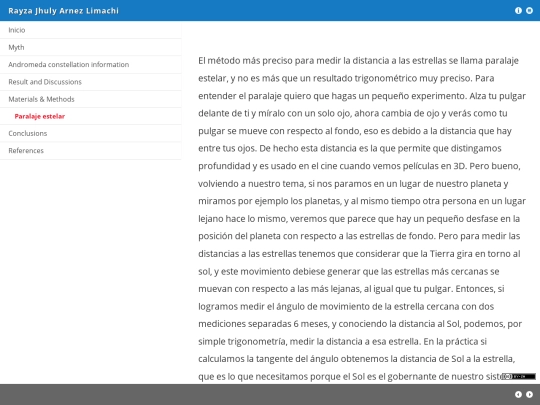Go to previous page arrow in footer

pos(518,395)
